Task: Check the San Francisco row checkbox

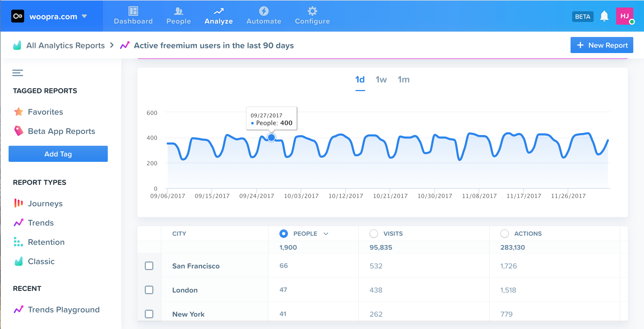Action: (x=149, y=266)
